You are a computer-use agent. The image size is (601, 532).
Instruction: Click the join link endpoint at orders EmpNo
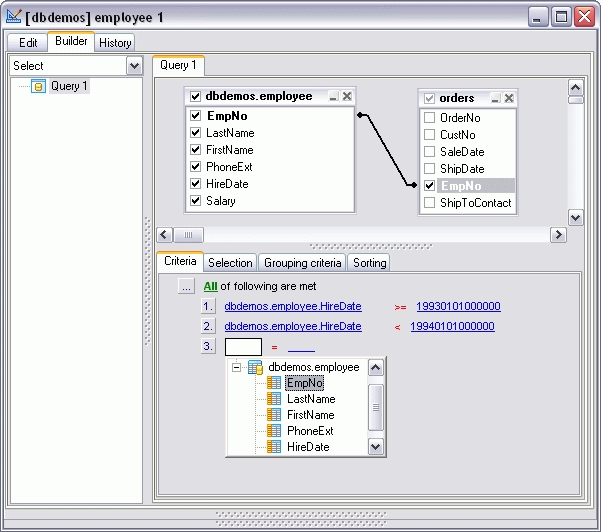pos(410,185)
